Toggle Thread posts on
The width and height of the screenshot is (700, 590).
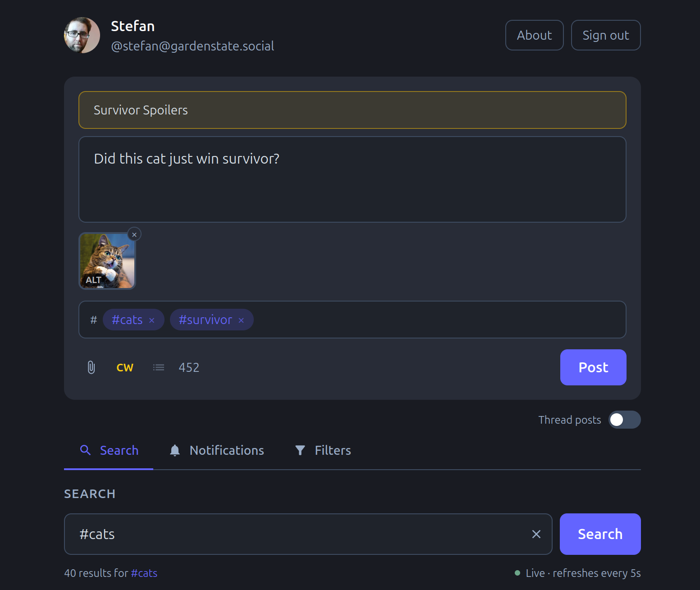point(624,420)
